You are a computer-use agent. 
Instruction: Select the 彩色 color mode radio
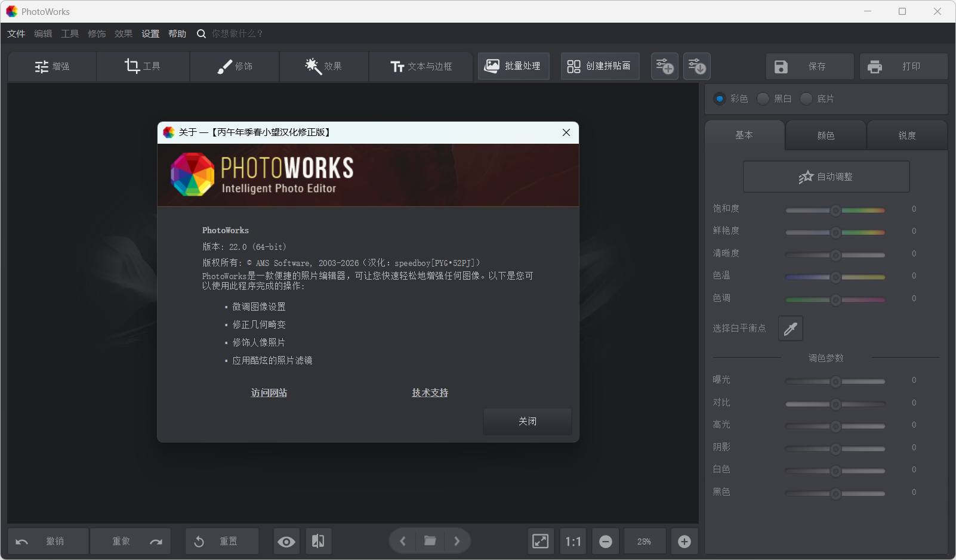click(720, 98)
